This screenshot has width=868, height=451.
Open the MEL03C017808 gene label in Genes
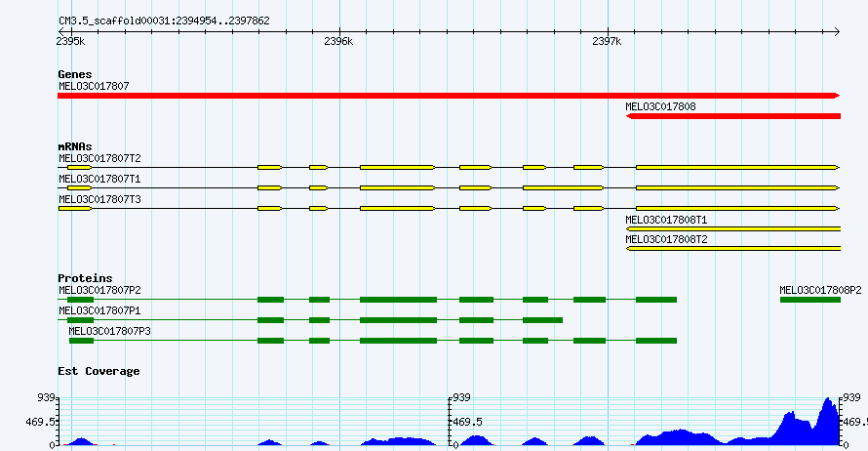(x=660, y=106)
